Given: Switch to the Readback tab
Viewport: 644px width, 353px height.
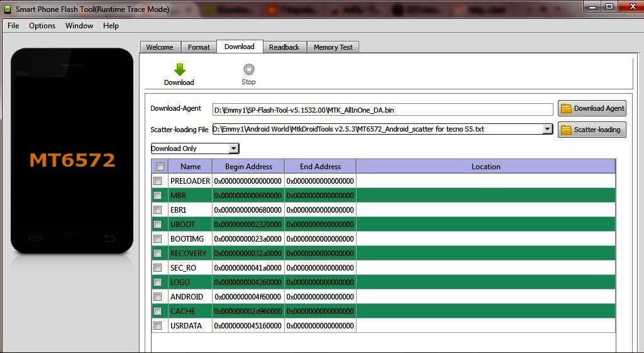Looking at the screenshot, I should (x=284, y=47).
